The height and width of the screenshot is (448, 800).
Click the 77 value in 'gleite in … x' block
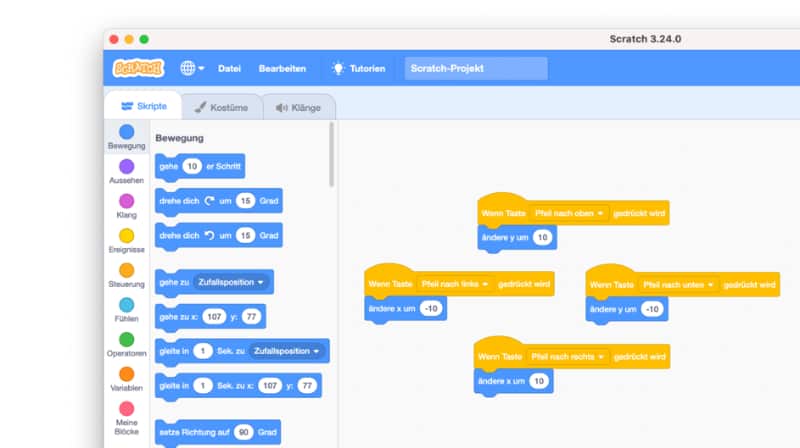coord(307,386)
